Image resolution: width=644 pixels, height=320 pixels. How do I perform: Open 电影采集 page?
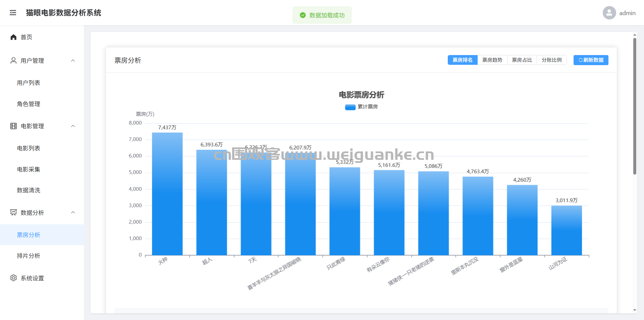[x=42, y=169]
